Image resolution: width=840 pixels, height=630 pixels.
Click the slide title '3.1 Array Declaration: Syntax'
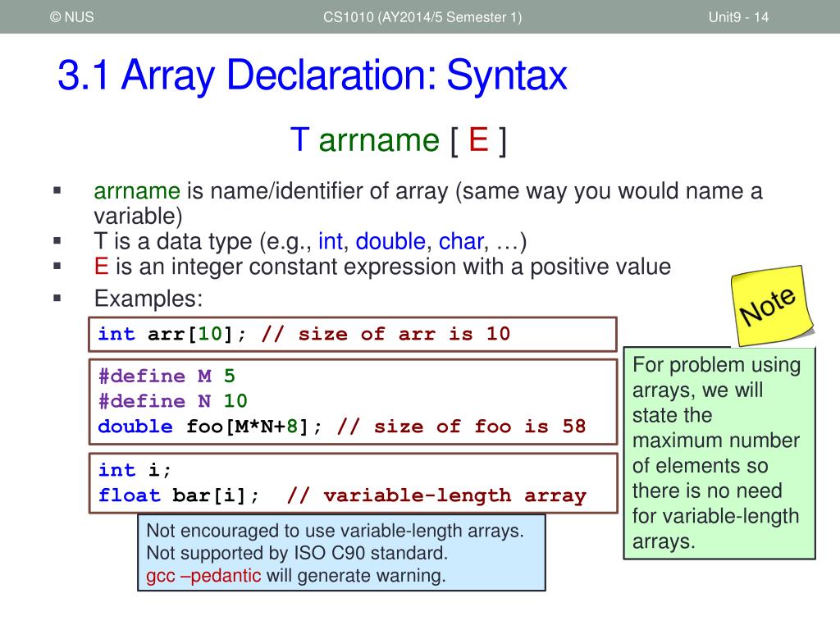click(x=313, y=75)
